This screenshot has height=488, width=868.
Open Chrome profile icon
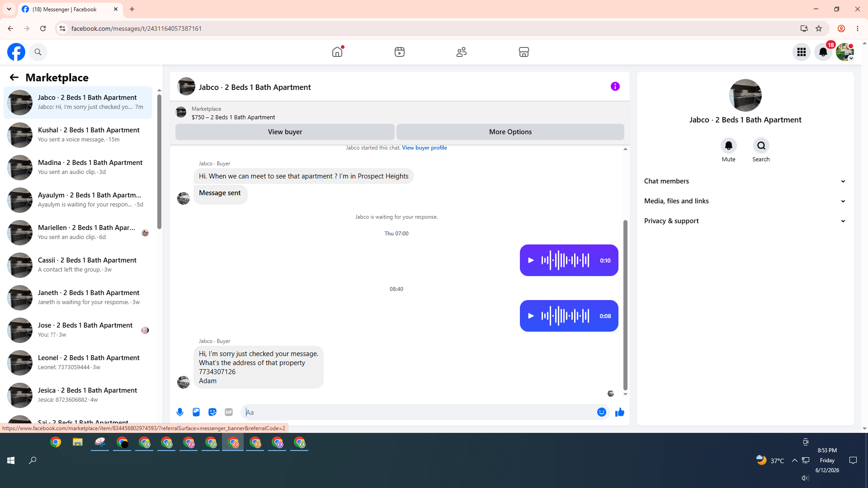(841, 28)
